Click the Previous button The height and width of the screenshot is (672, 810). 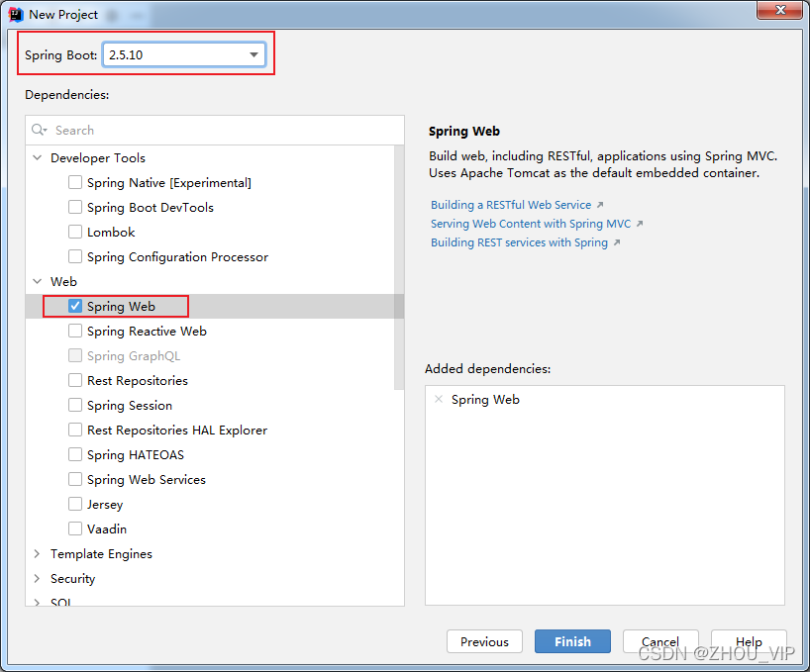click(x=484, y=641)
